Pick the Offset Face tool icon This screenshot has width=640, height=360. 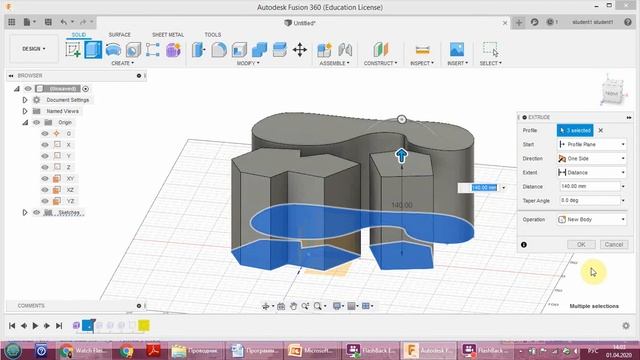point(280,50)
